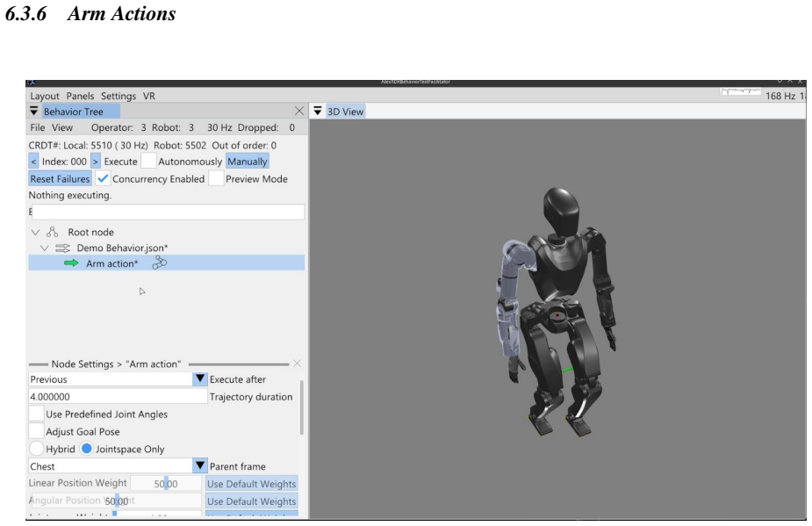Click the Node Settings vertical scrollbar
Viewport: 812px width, 526px height.
[x=301, y=407]
